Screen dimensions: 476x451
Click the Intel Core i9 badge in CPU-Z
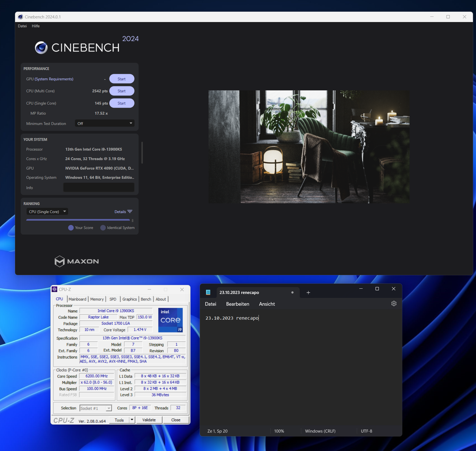(x=171, y=320)
